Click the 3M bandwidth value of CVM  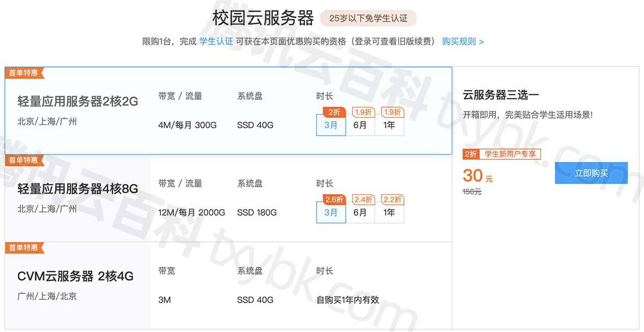pos(165,300)
